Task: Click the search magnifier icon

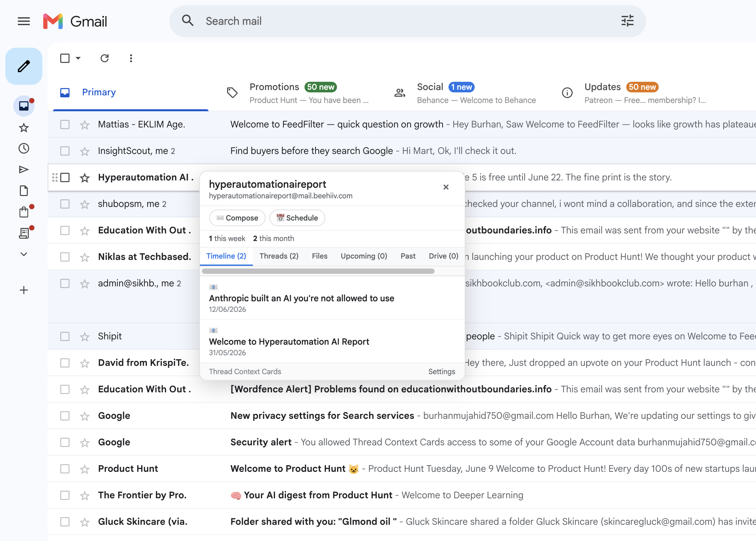Action: [x=187, y=21]
